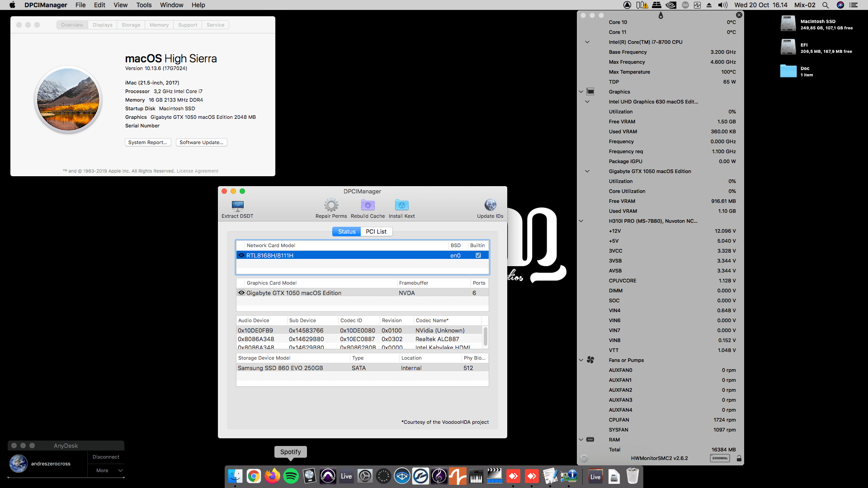
Task: Close the HWMonitor panel with X button
Action: (x=739, y=15)
